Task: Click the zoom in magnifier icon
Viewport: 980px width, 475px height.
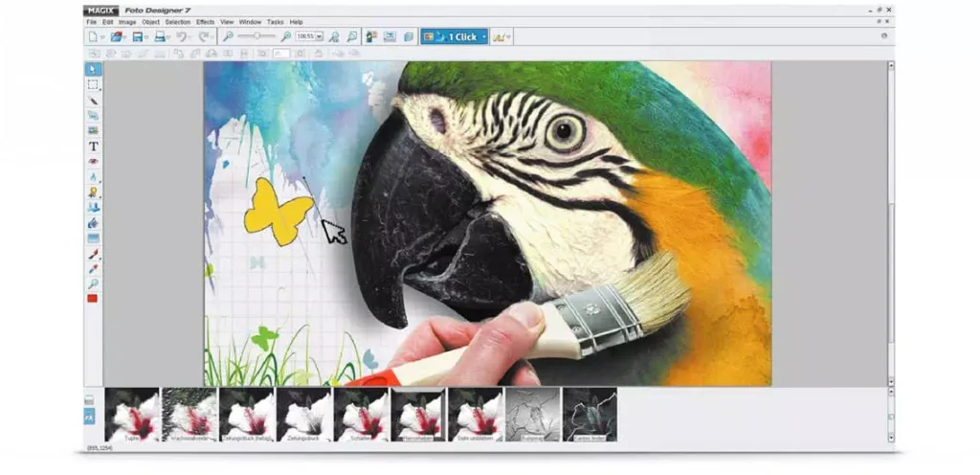Action: pos(285,37)
